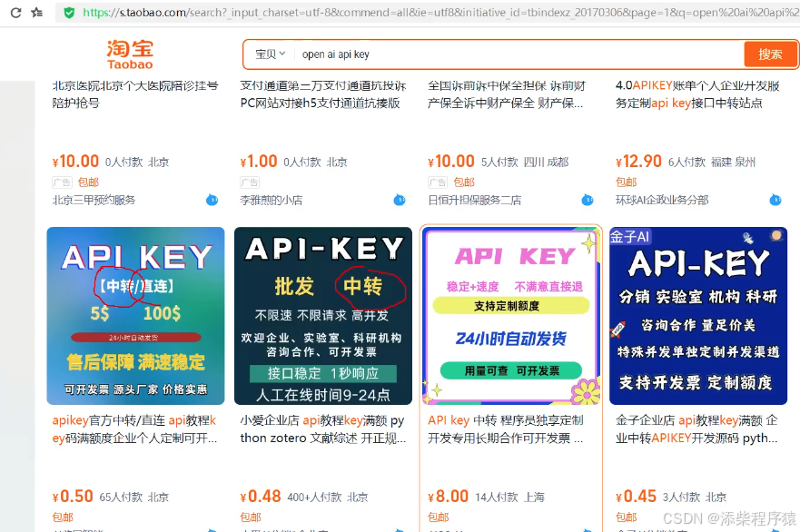Screen dimensions: 800x532
Task: Click the 广告 tag under the ¥1.00 item
Action: point(250,182)
